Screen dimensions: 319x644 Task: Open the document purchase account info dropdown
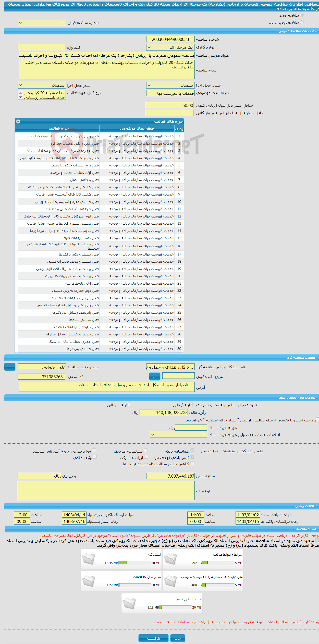pyautogui.click(x=178, y=435)
